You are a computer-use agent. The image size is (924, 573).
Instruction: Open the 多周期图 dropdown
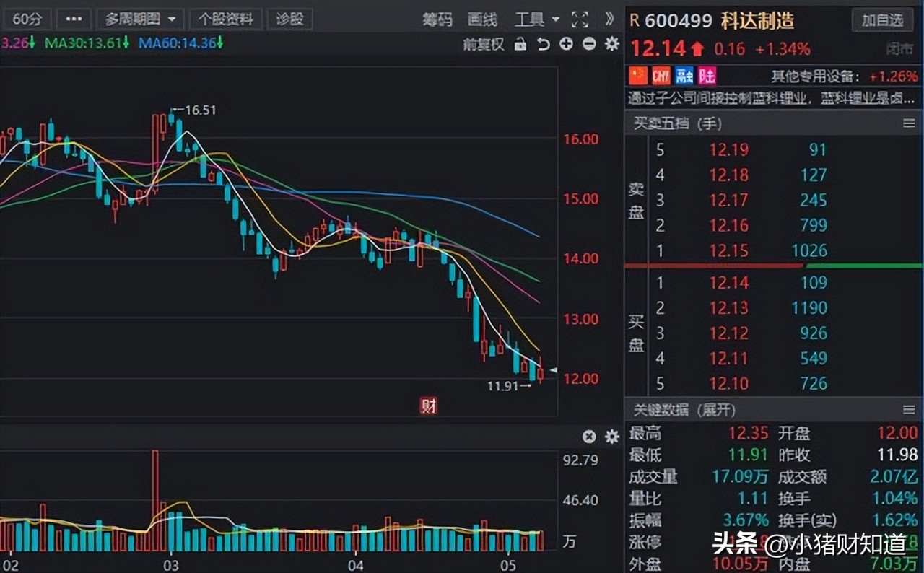(x=139, y=19)
